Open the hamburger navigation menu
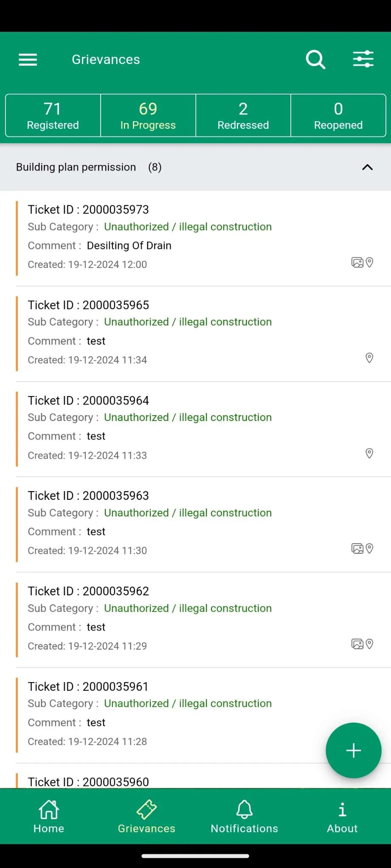 pyautogui.click(x=28, y=60)
